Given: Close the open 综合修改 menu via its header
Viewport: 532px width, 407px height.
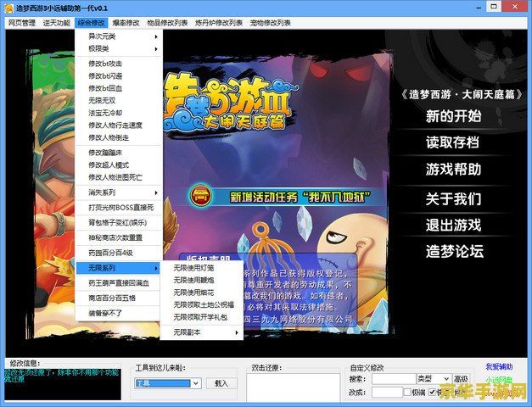Looking at the screenshot, I should pyautogui.click(x=92, y=23).
